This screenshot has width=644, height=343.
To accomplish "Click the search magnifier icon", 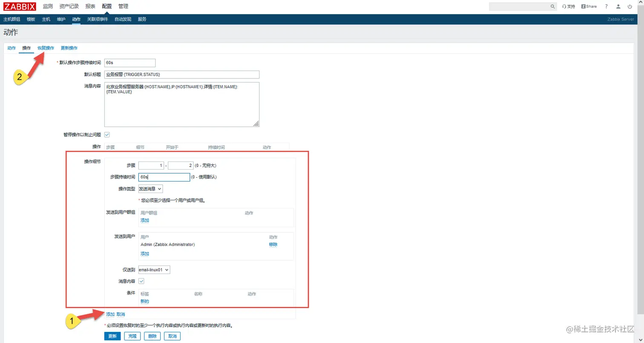I will [553, 6].
